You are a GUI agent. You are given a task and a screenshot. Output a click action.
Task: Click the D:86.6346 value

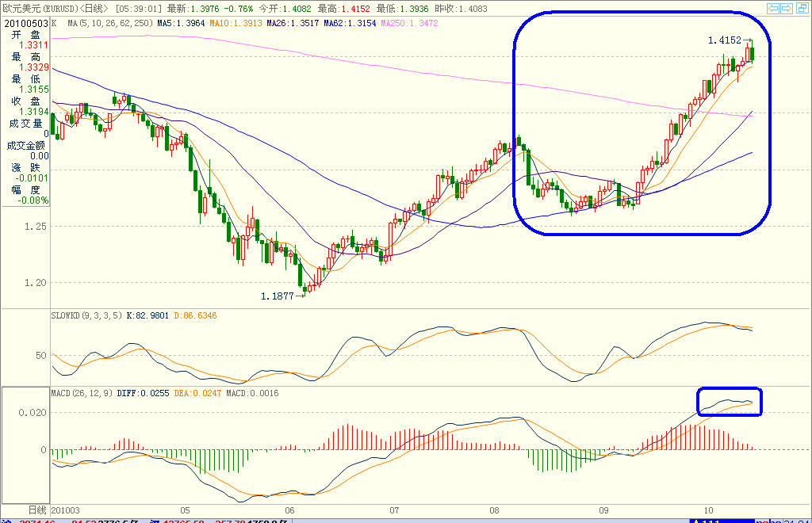[195, 315]
